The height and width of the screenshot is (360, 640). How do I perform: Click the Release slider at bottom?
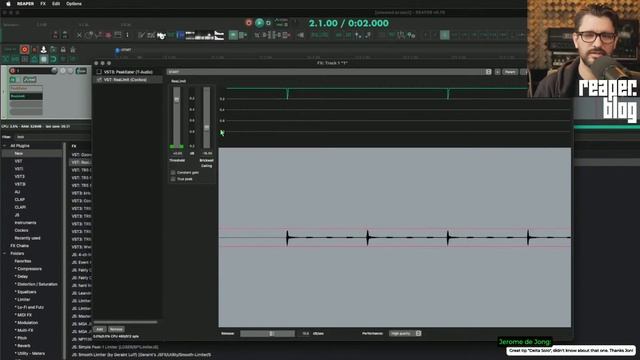(x=267, y=333)
